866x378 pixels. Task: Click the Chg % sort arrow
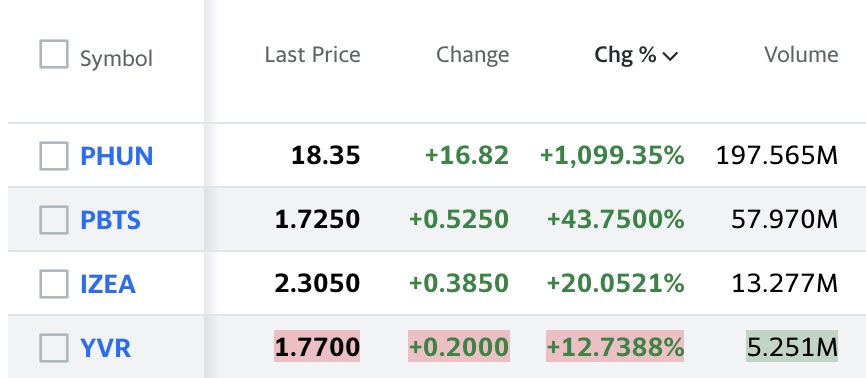pyautogui.click(x=670, y=56)
